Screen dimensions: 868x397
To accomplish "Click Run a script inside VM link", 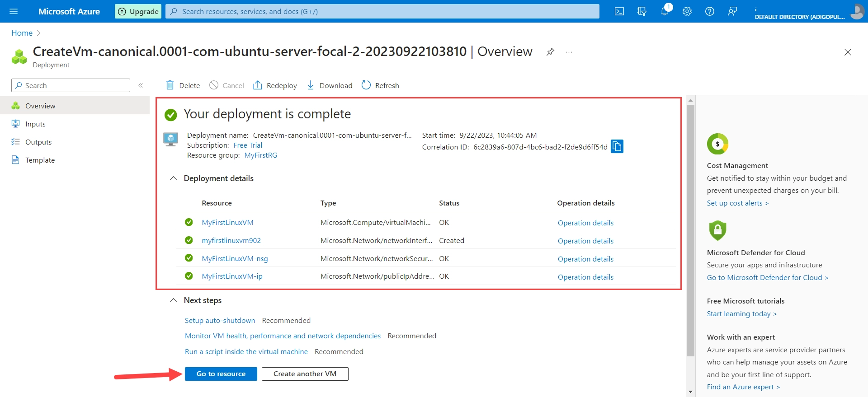I will pyautogui.click(x=246, y=351).
